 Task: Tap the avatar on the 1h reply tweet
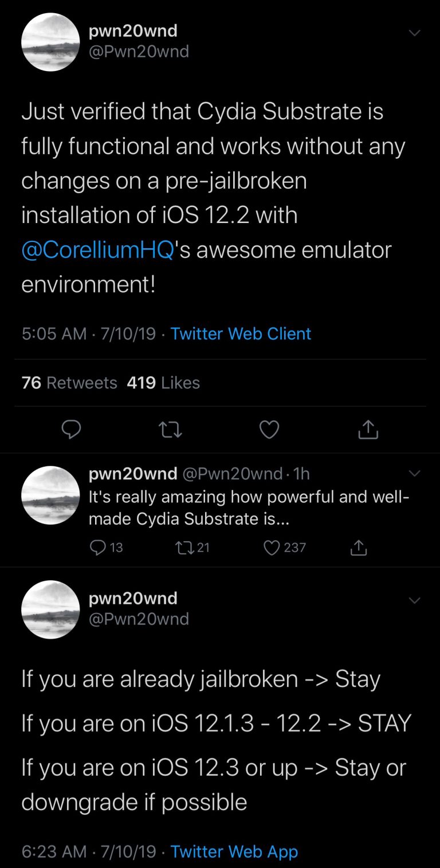pos(50,495)
